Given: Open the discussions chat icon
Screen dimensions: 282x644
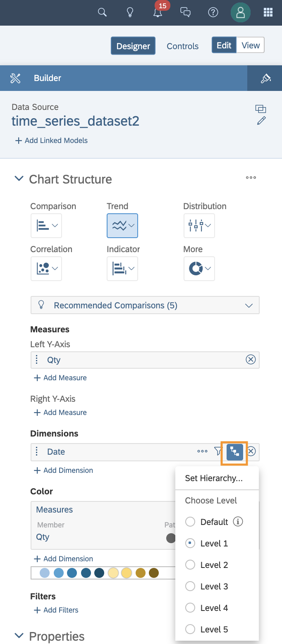Looking at the screenshot, I should pos(186,12).
